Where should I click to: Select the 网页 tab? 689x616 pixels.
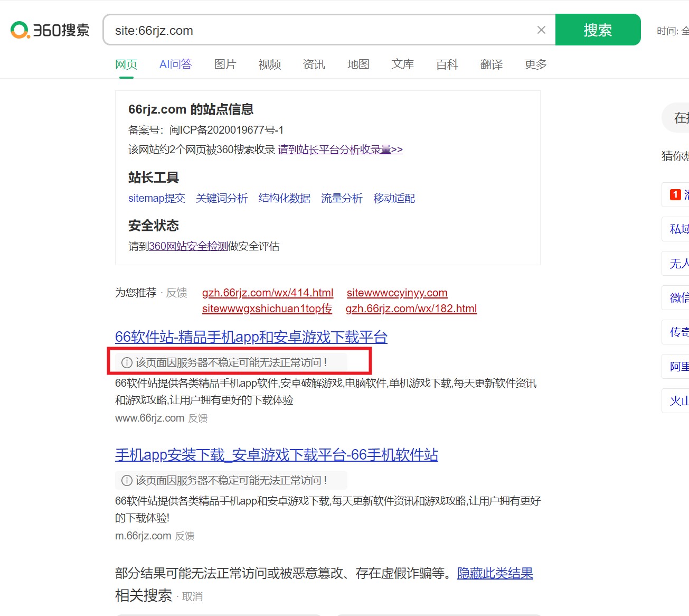[x=126, y=64]
